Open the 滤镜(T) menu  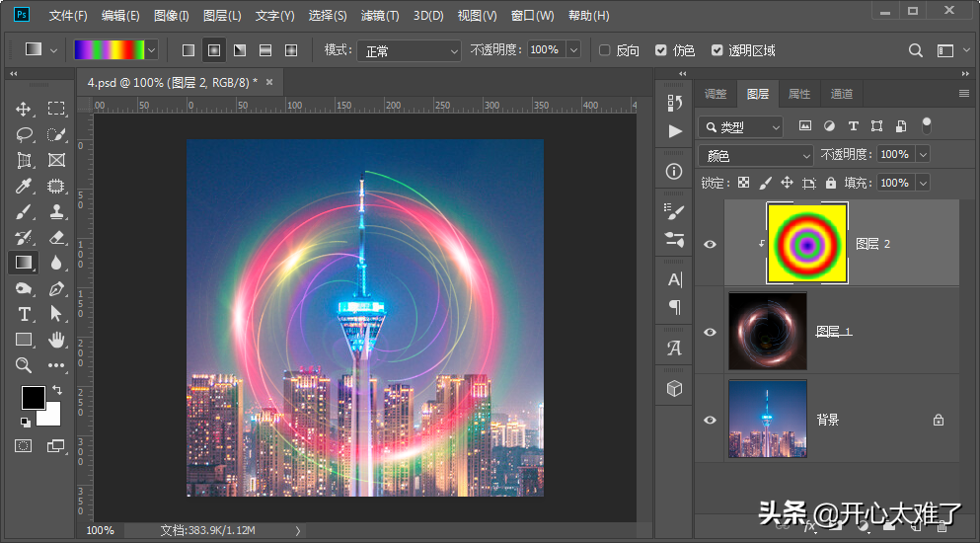[x=379, y=16]
